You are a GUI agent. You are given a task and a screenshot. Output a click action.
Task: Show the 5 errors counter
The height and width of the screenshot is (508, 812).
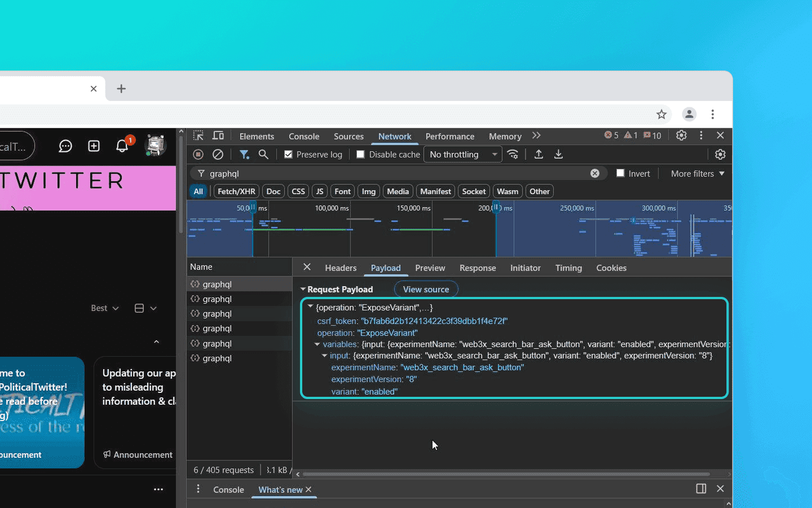pyautogui.click(x=611, y=135)
